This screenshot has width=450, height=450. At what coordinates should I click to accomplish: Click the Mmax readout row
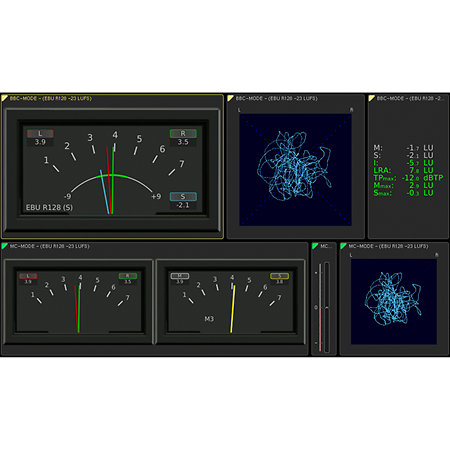tap(403, 185)
